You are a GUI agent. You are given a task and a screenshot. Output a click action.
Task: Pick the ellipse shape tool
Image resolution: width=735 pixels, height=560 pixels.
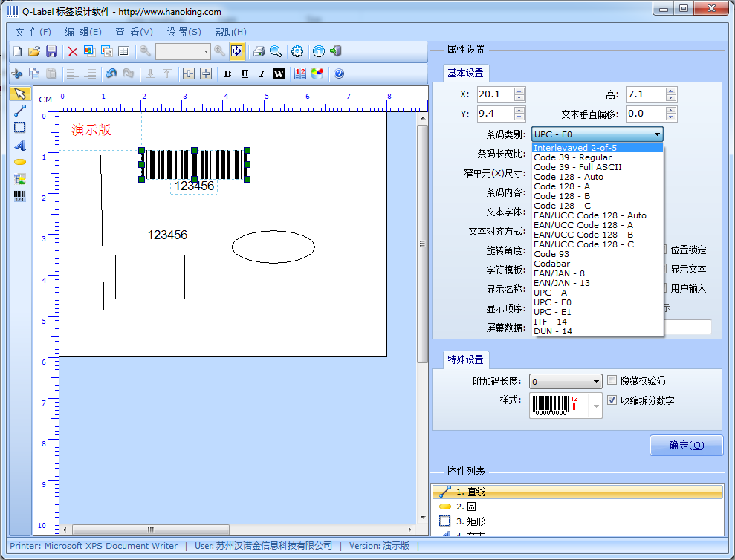coord(19,161)
